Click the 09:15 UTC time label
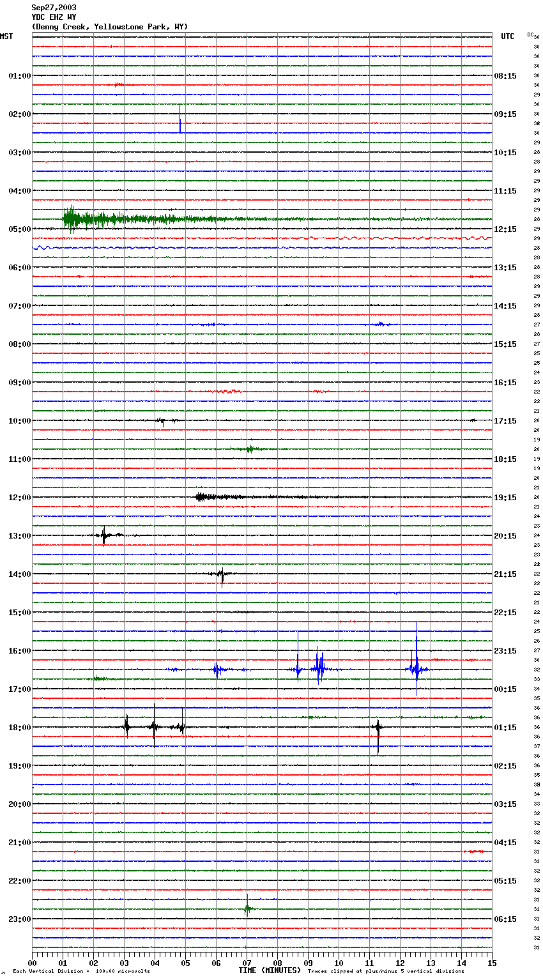 point(505,114)
